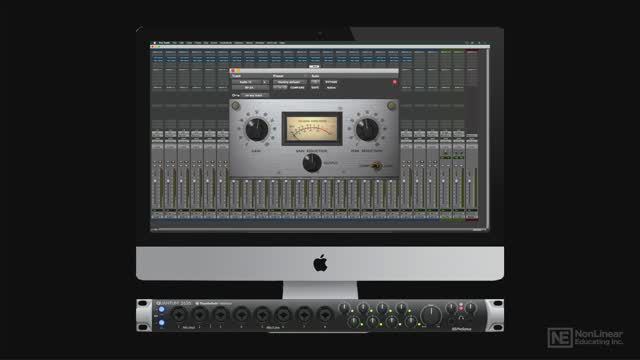Flip the Comp/Limit switch on BF-2A
Viewport: 640px width, 360px height.
click(x=377, y=166)
